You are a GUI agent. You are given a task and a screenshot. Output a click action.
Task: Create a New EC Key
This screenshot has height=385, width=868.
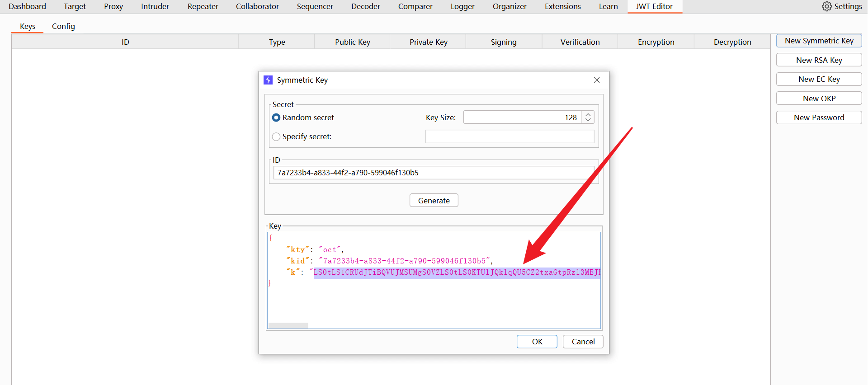[x=819, y=79]
